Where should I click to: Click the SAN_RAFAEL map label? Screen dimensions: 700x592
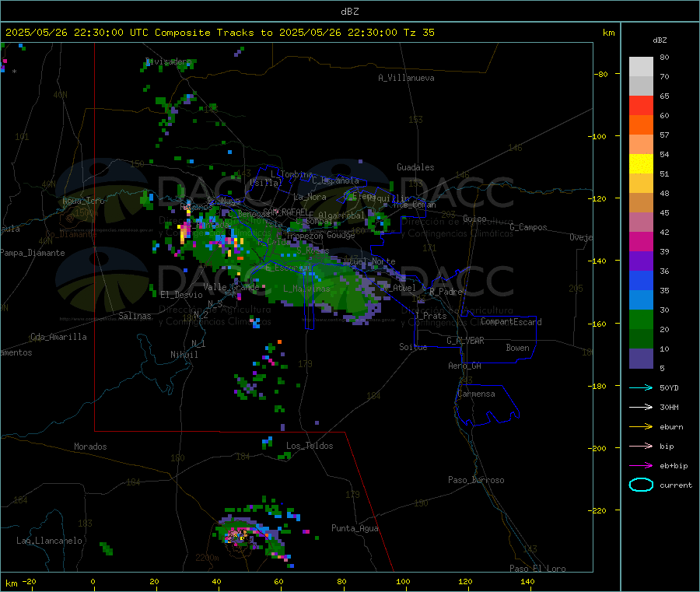coord(285,212)
